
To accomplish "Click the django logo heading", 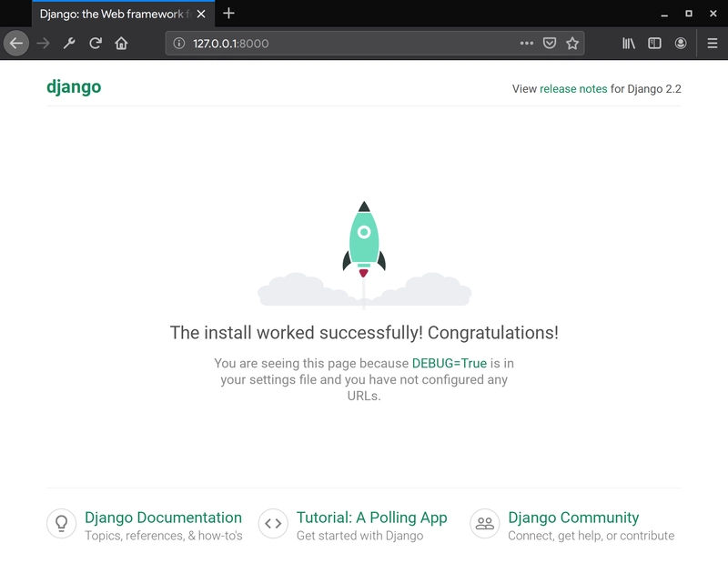I will click(x=74, y=86).
